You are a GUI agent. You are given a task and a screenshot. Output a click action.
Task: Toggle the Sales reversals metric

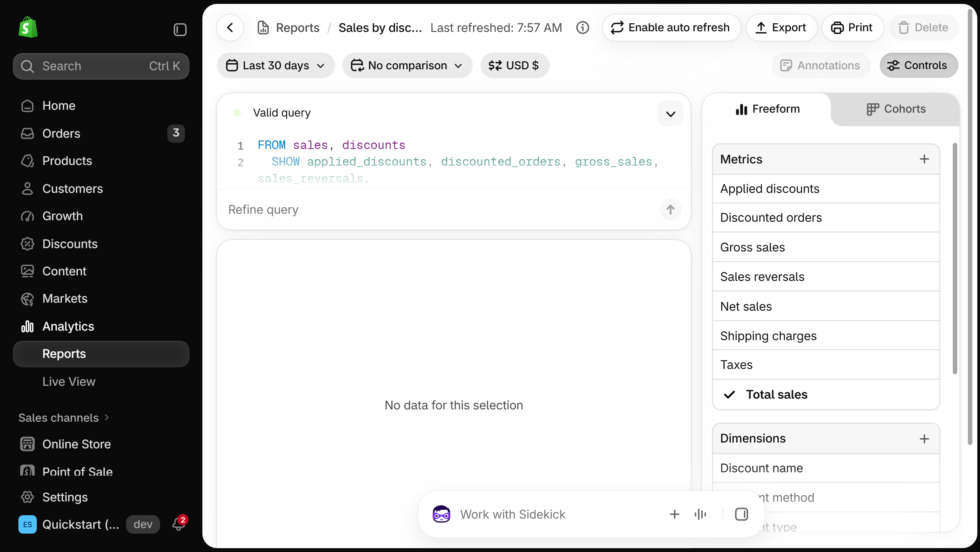pos(826,277)
